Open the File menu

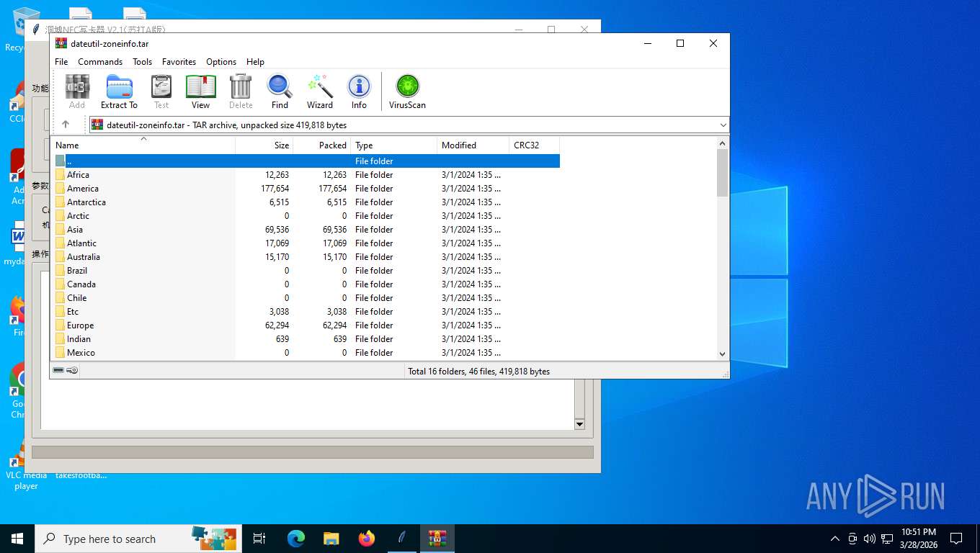[61, 62]
